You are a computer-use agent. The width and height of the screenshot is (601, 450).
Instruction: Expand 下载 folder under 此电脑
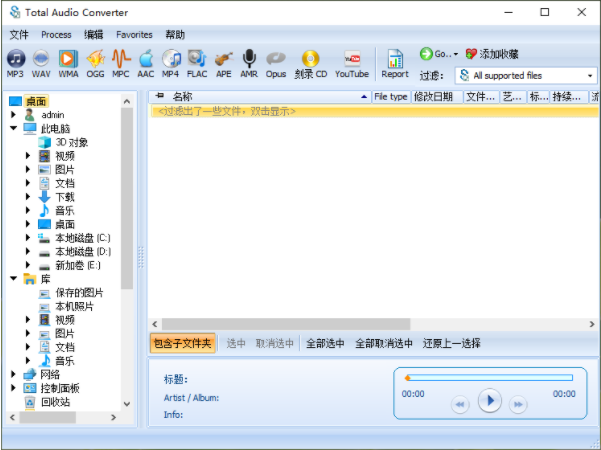tap(28, 197)
